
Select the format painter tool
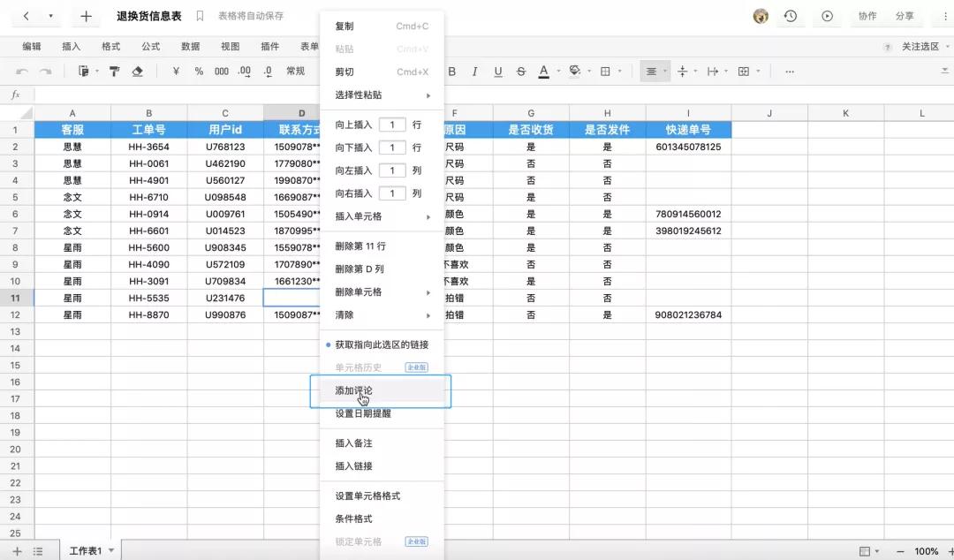click(114, 72)
